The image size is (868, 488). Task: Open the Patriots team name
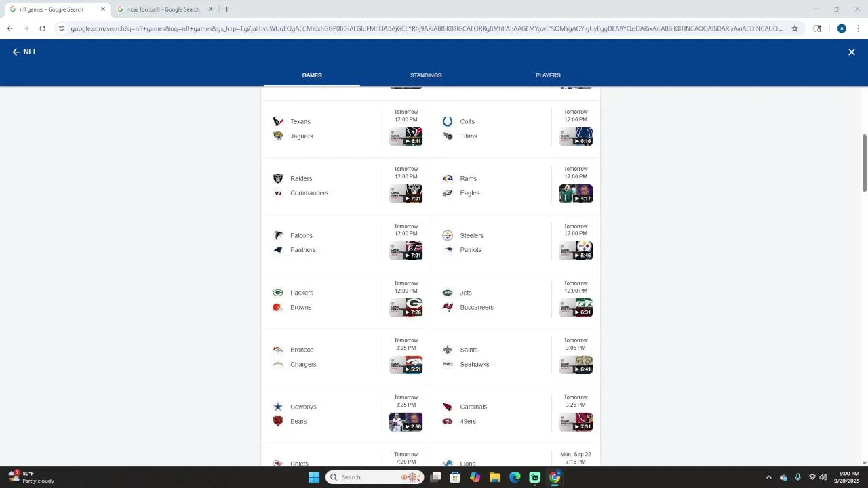click(471, 250)
